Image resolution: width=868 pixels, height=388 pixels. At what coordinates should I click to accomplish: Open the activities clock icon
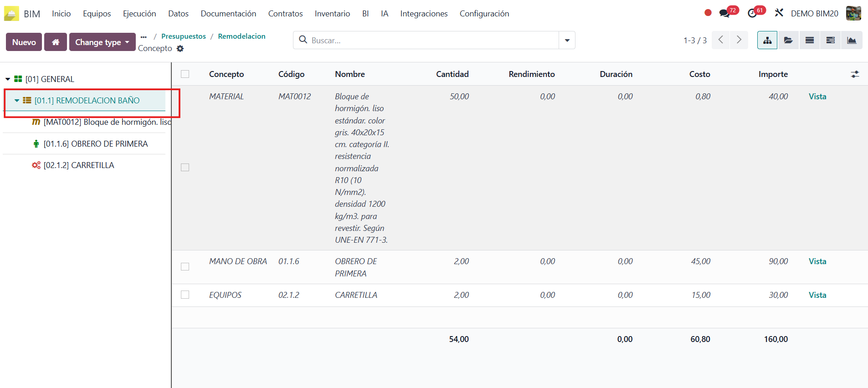pos(752,13)
